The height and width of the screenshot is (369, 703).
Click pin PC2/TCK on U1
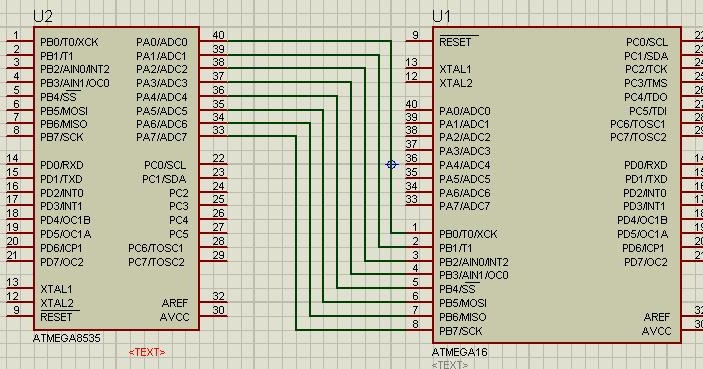[x=646, y=69]
